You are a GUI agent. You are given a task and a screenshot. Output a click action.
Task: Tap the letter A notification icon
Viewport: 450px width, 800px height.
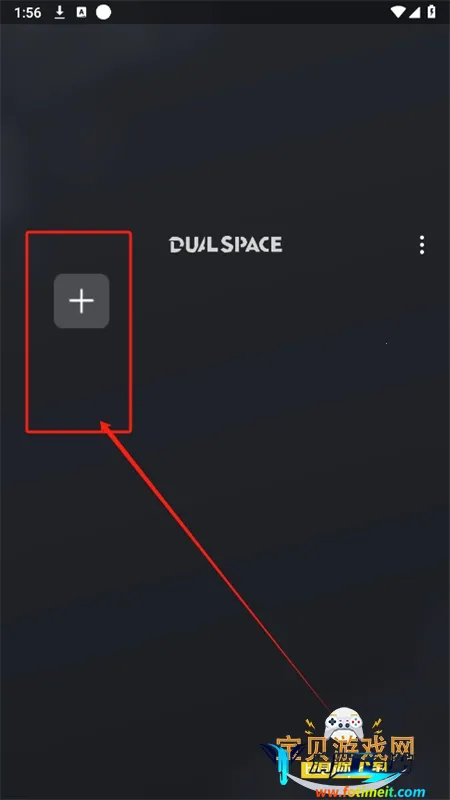[81, 12]
